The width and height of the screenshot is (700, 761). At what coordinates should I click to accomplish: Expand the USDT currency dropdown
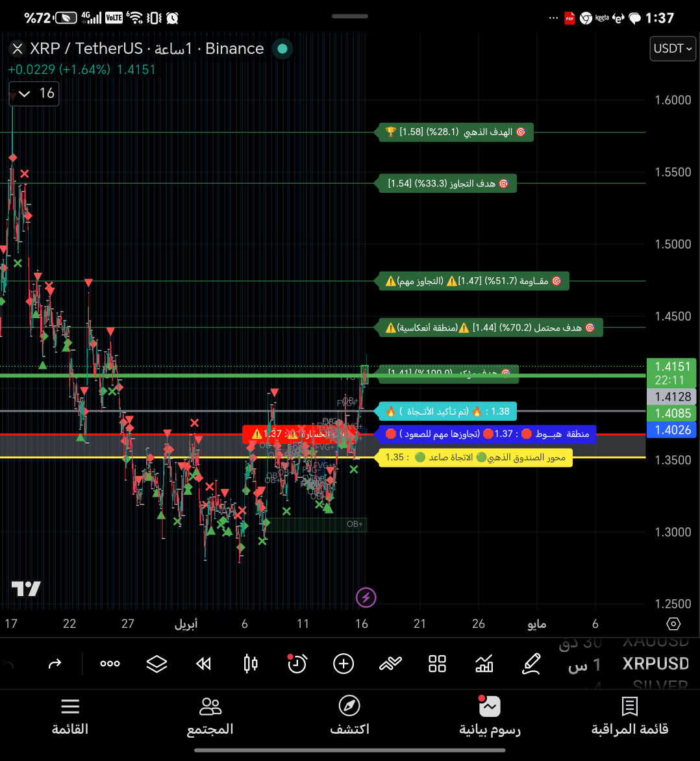tap(672, 49)
